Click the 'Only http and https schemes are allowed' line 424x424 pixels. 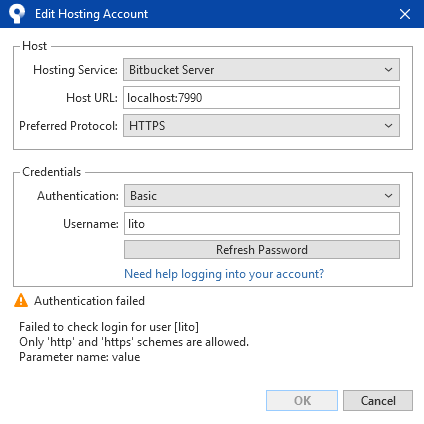134,342
